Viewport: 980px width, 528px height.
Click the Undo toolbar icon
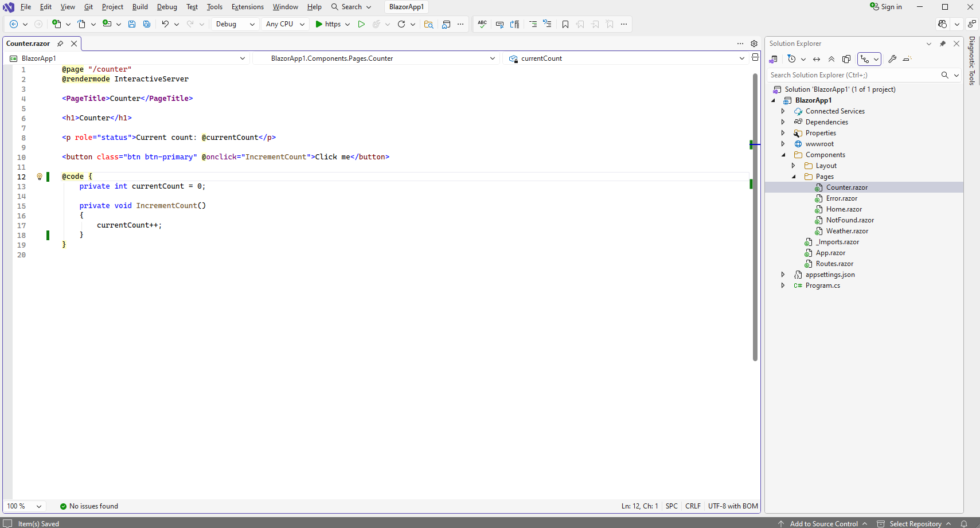[165, 24]
